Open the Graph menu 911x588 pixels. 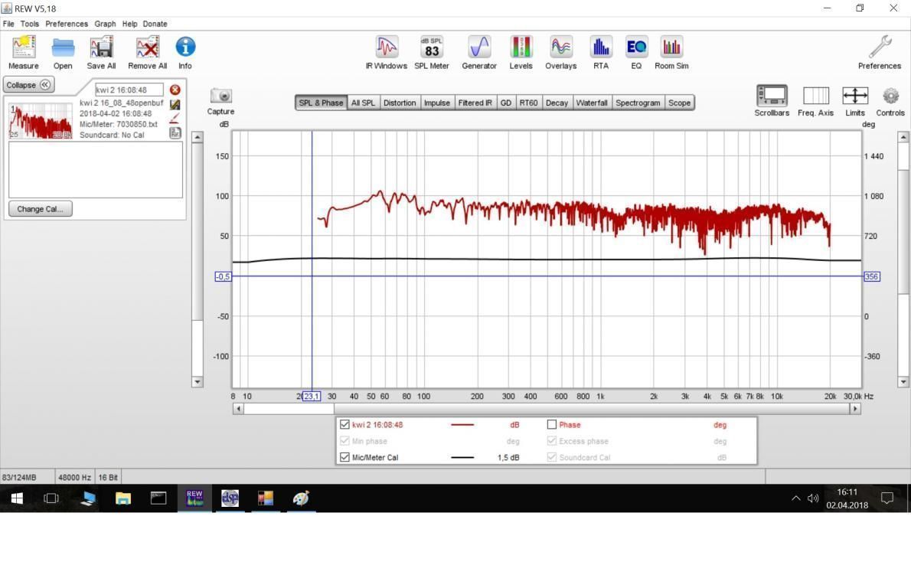tap(105, 24)
